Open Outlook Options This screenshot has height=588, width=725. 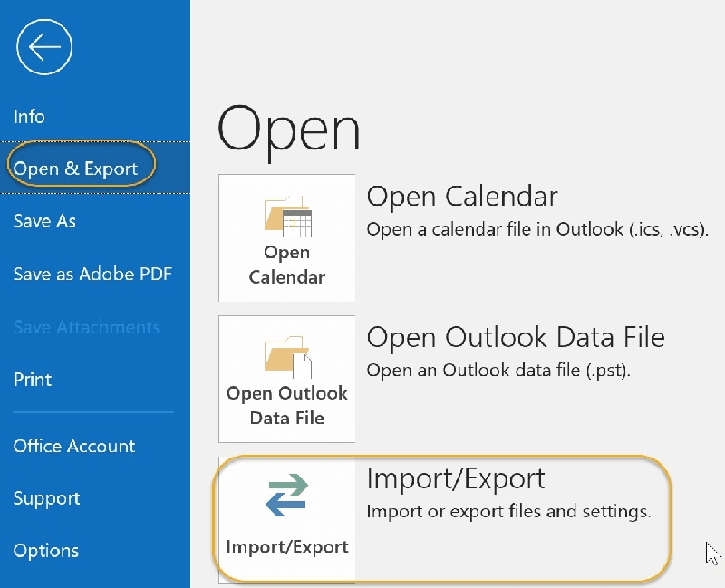[46, 551]
